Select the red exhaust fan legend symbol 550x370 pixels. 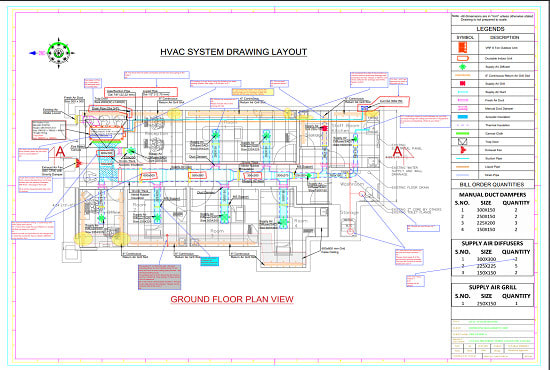pos(463,150)
